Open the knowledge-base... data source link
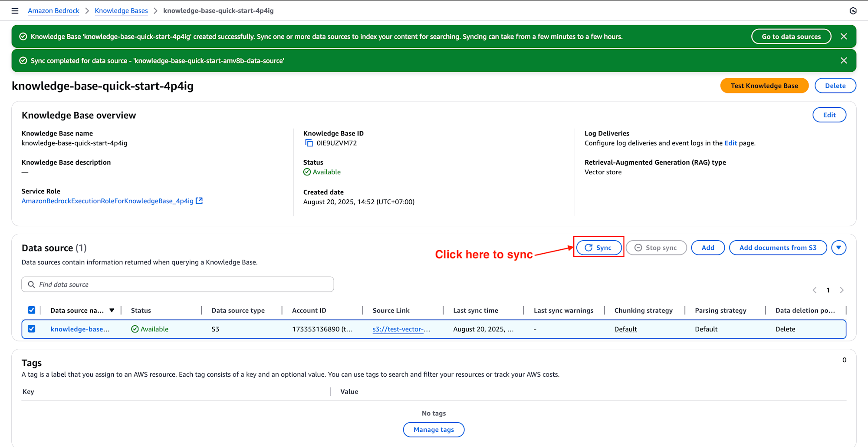Image resolution: width=868 pixels, height=447 pixels. (80, 329)
